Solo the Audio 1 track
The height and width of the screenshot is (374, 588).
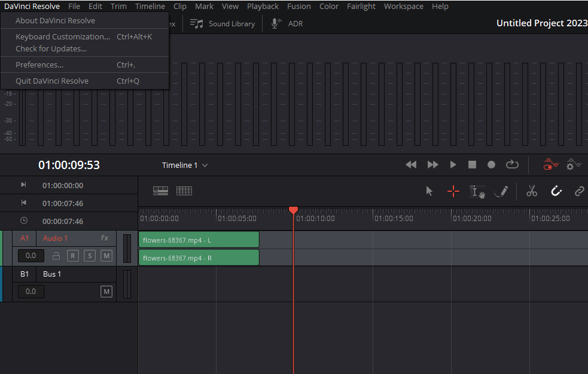pos(90,256)
